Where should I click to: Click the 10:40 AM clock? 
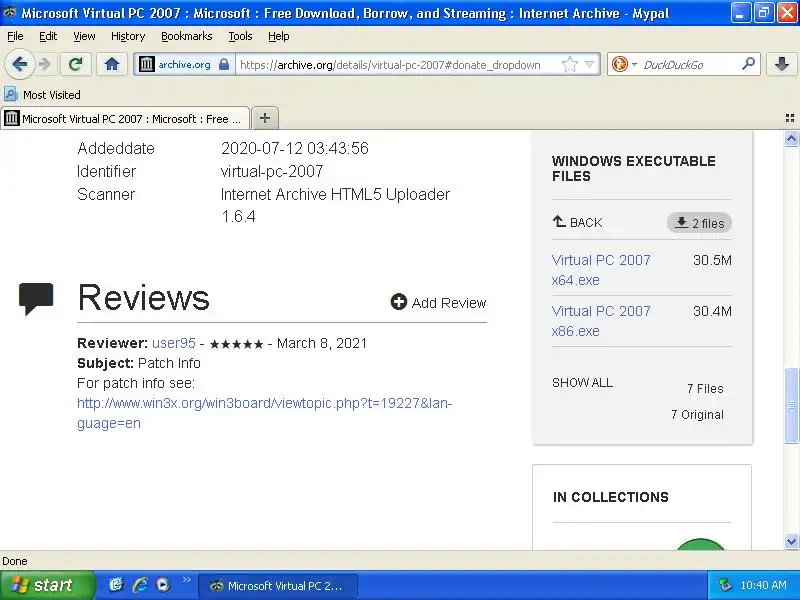coord(763,585)
